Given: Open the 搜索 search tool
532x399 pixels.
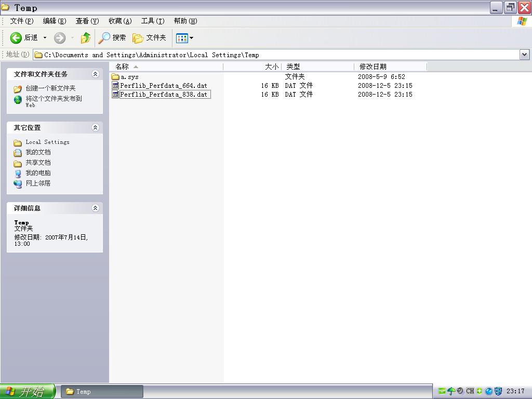Looking at the screenshot, I should point(112,37).
